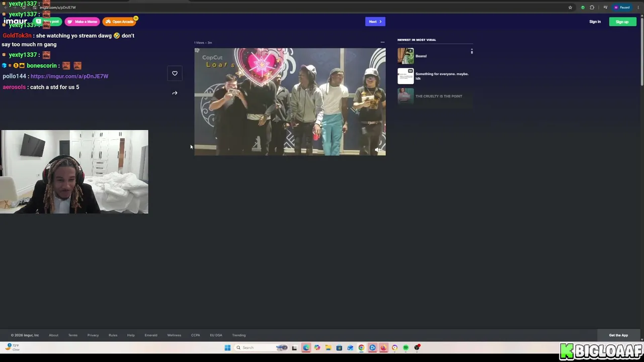Click the Rules footer link
This screenshot has width=644, height=362.
pos(113,335)
